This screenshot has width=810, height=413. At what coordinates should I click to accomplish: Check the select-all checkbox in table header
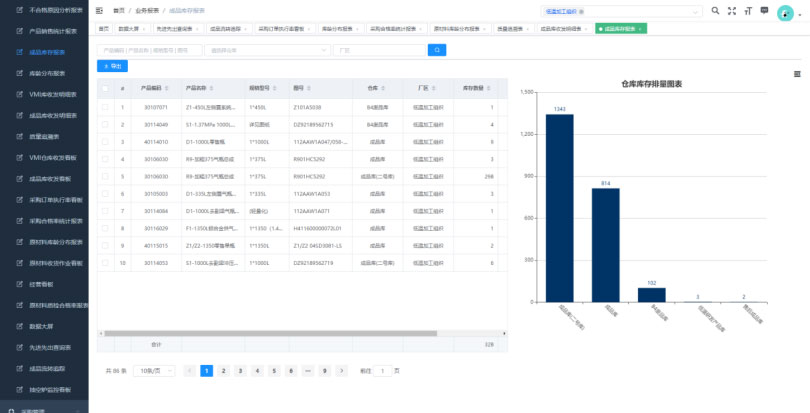(x=105, y=88)
